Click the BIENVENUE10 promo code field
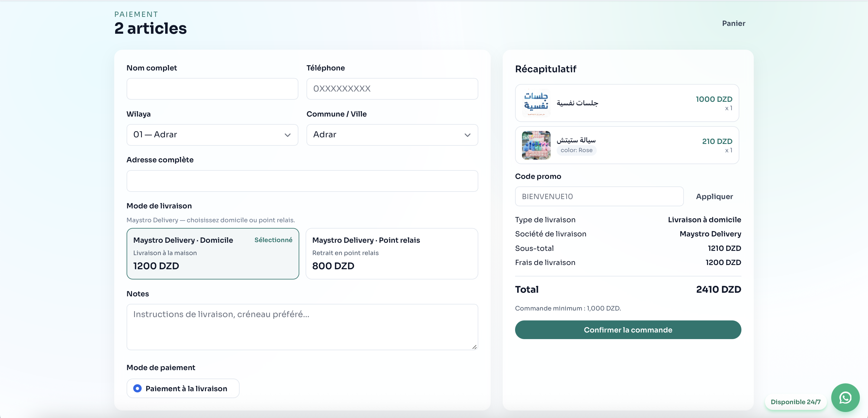This screenshot has height=418, width=868. (x=599, y=196)
